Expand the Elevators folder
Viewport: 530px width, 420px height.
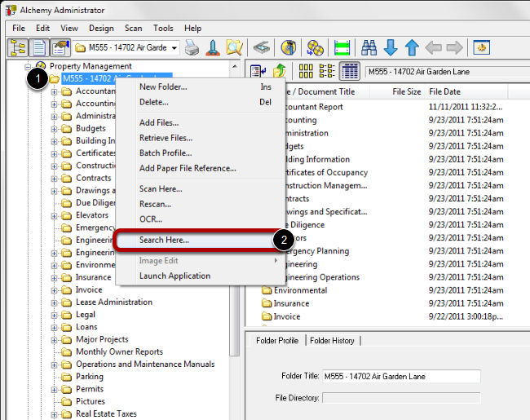[54, 216]
